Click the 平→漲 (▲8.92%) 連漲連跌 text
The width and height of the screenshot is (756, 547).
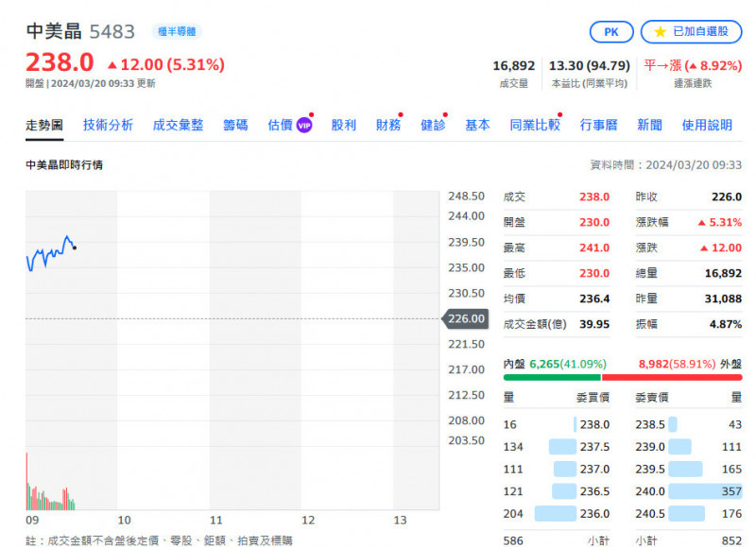693,65
